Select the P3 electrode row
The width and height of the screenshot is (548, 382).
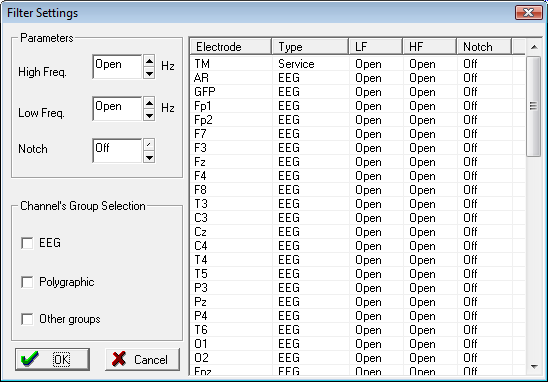358,288
